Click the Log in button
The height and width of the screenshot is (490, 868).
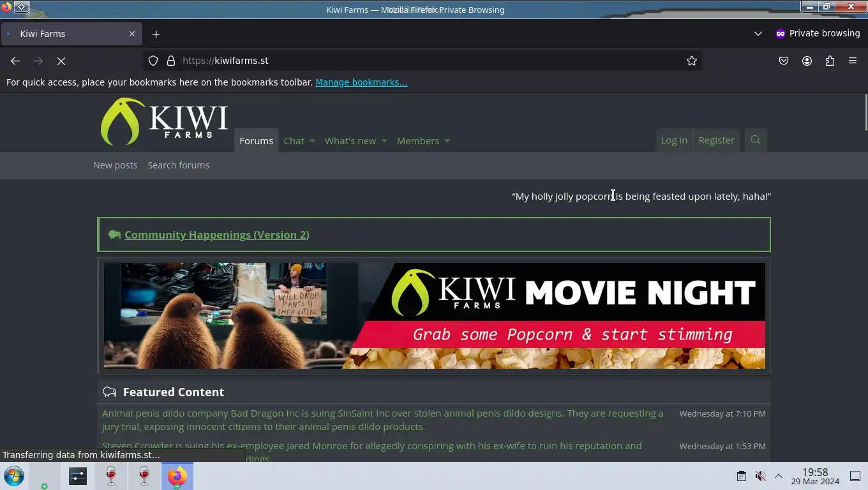click(674, 140)
